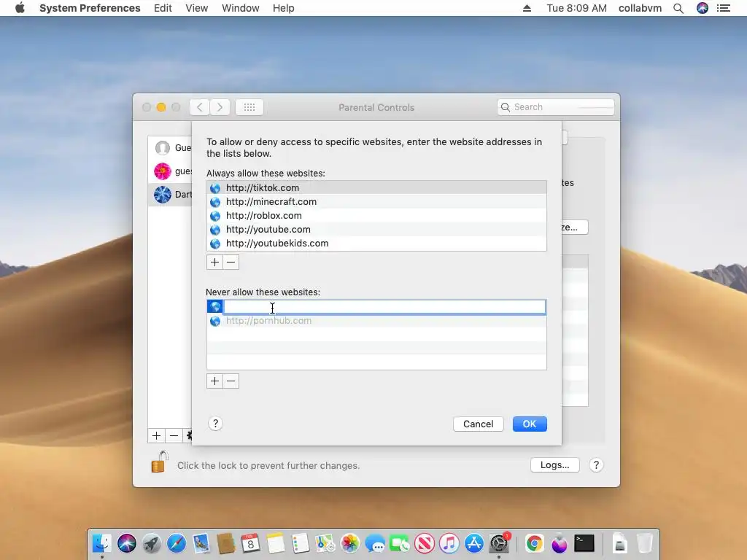The height and width of the screenshot is (560, 747).
Task: Open Terminal from the dock
Action: point(584,543)
